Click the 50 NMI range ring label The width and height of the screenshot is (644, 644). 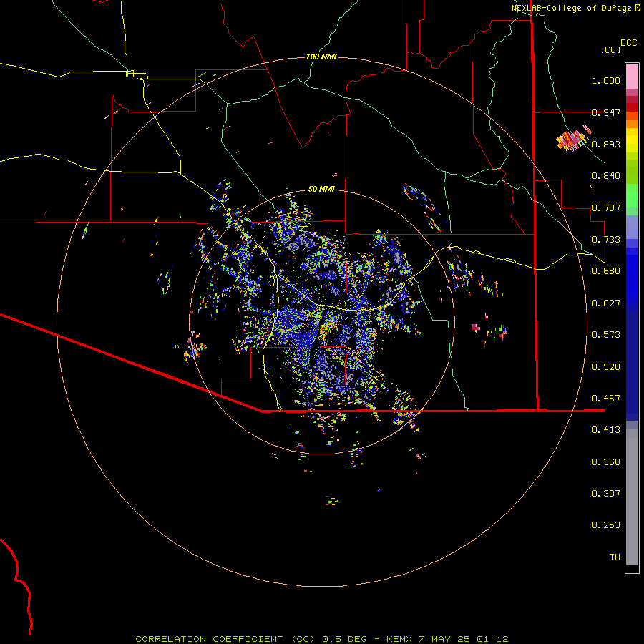321,190
